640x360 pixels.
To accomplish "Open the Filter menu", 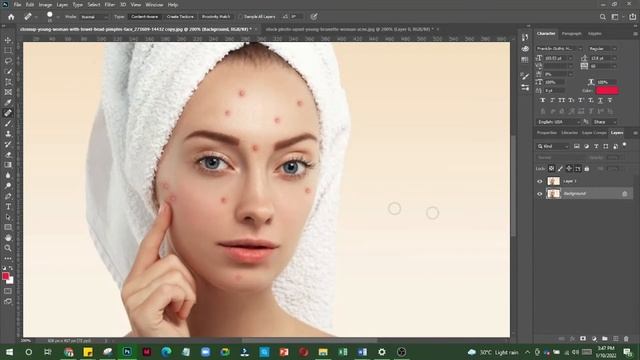I will (x=109, y=5).
